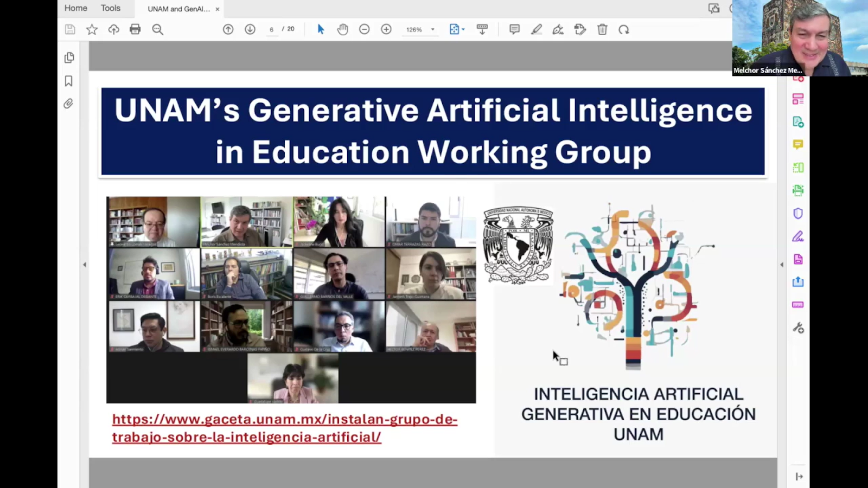Add the document to starred files
868x488 pixels.
point(92,29)
